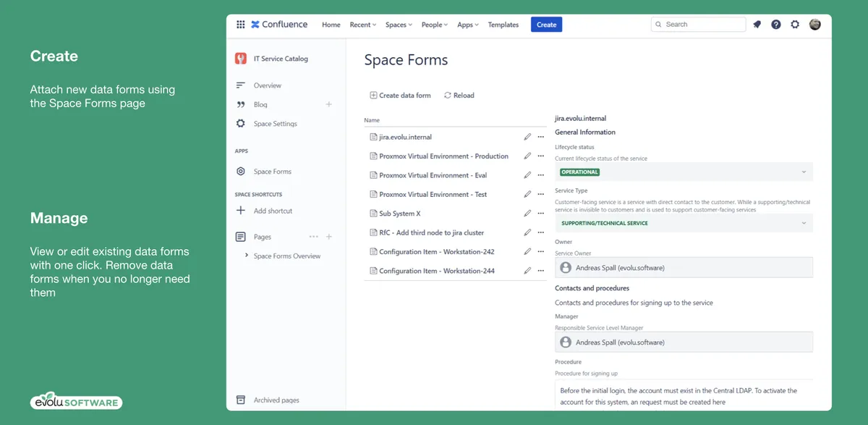Edit Configuration Item - Workstation-242 form

point(527,252)
